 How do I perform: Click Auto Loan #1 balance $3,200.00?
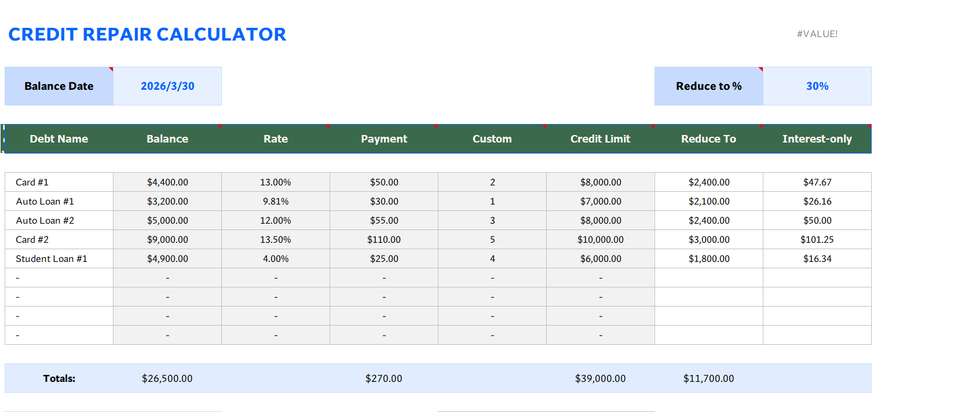click(x=167, y=201)
